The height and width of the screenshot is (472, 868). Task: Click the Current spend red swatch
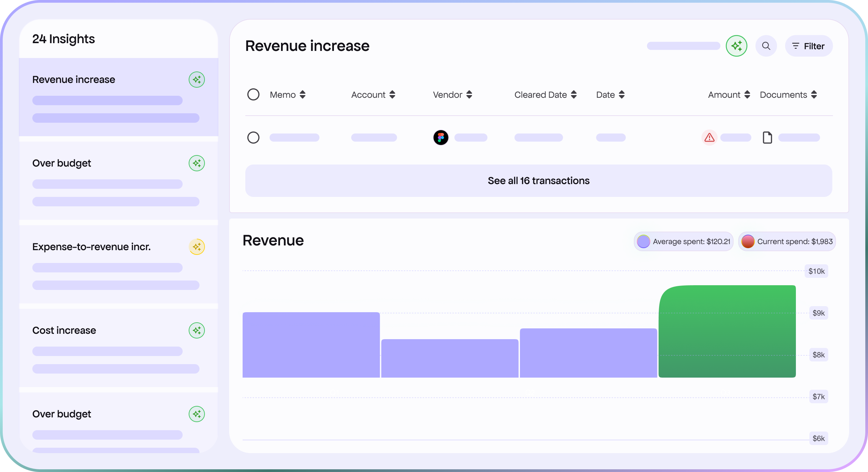(x=748, y=241)
